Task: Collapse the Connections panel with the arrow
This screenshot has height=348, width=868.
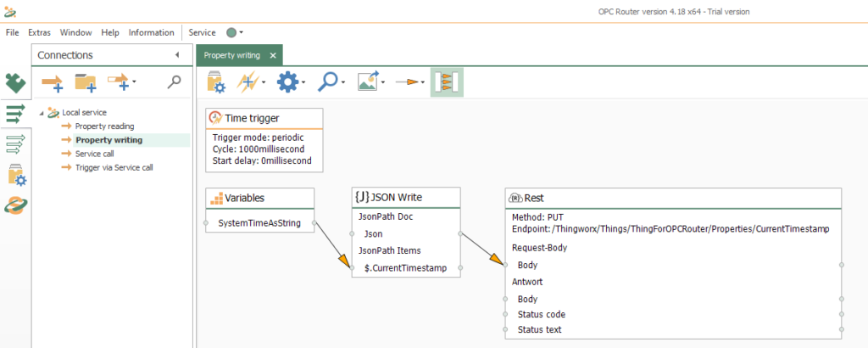Action: [177, 55]
